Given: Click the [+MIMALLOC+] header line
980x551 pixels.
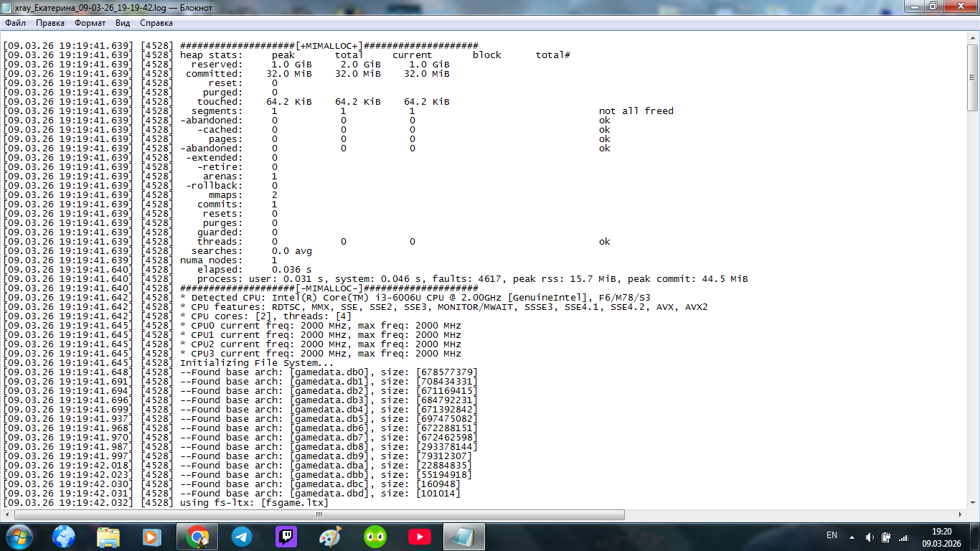Looking at the screenshot, I should click(x=241, y=45).
